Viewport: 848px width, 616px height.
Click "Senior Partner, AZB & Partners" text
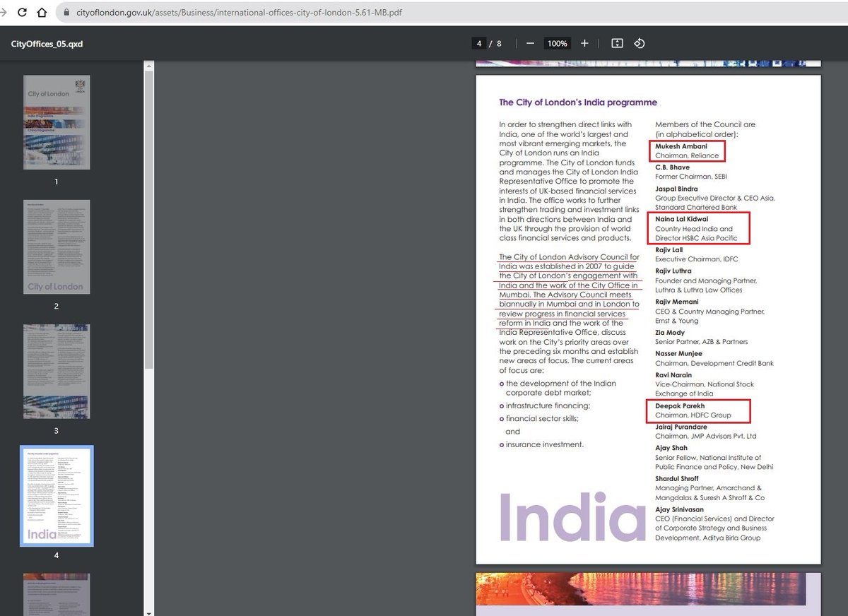click(701, 342)
